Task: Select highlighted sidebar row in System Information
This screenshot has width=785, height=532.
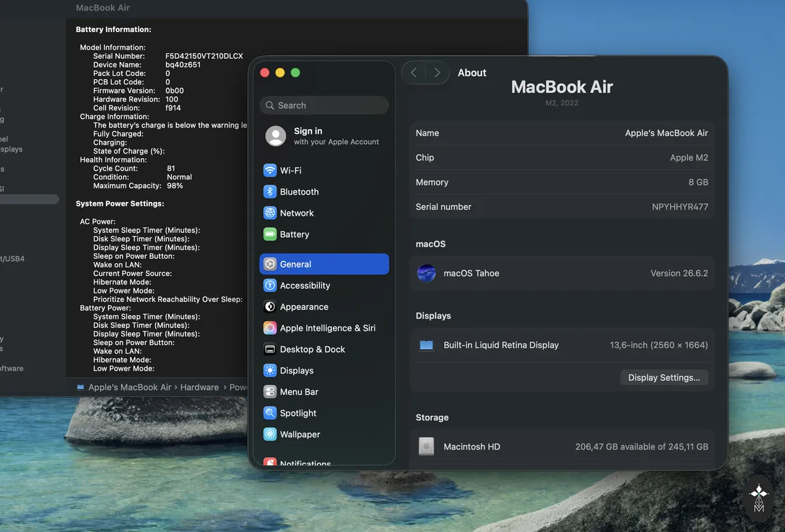Action: point(29,199)
